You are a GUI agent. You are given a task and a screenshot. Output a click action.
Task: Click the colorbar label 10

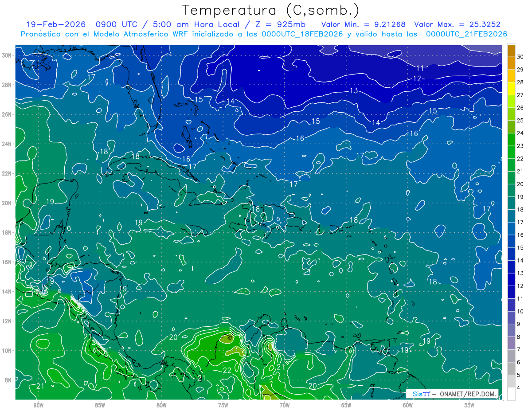(520, 312)
